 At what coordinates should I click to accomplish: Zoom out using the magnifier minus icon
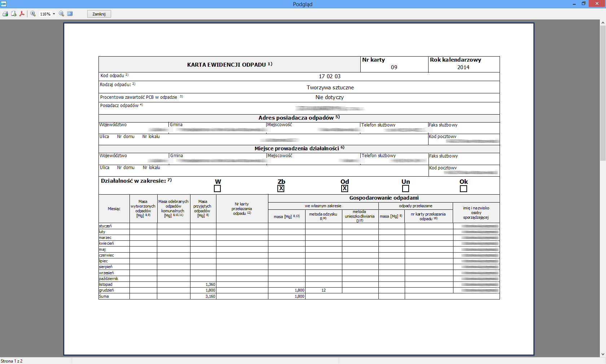[x=61, y=14]
